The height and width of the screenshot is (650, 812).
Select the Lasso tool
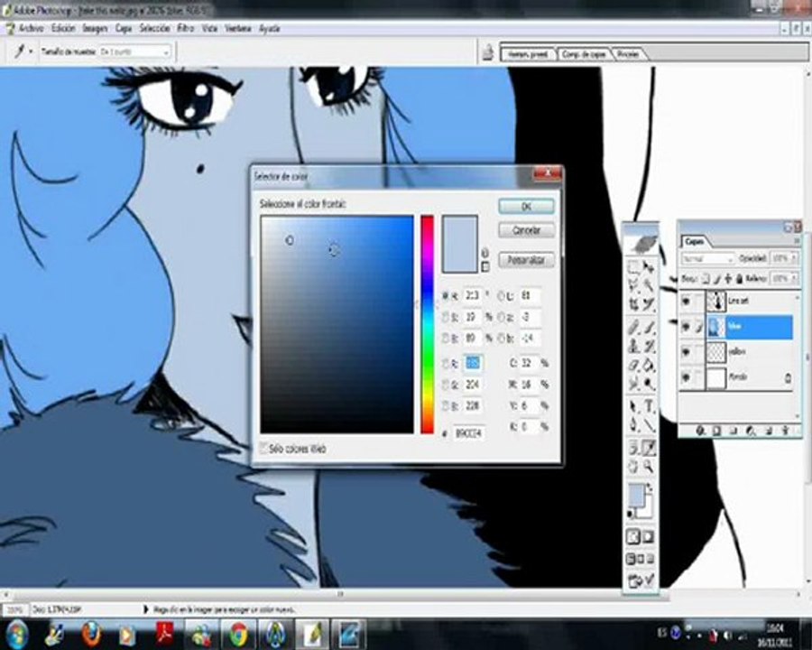click(633, 285)
